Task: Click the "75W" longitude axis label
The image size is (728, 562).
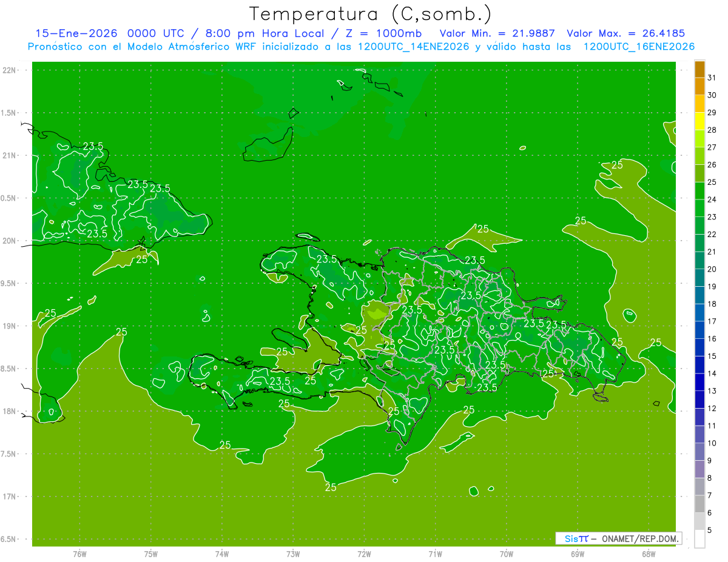Action: coord(151,554)
